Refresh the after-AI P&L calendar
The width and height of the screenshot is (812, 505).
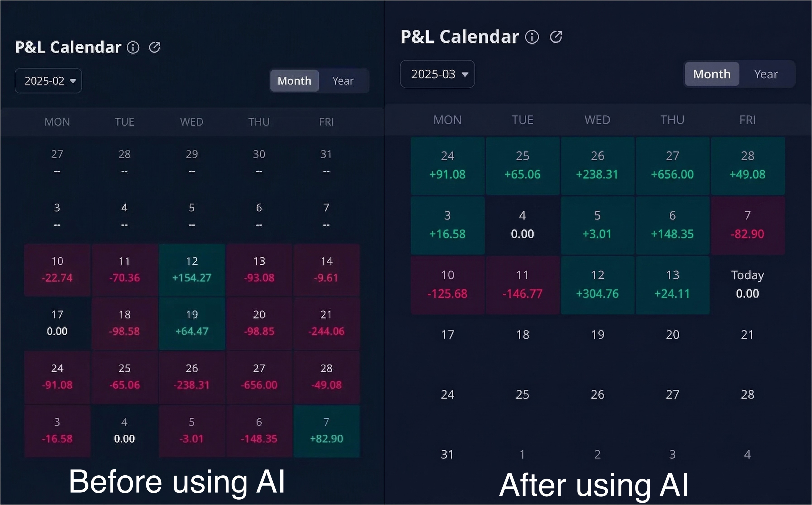(556, 36)
